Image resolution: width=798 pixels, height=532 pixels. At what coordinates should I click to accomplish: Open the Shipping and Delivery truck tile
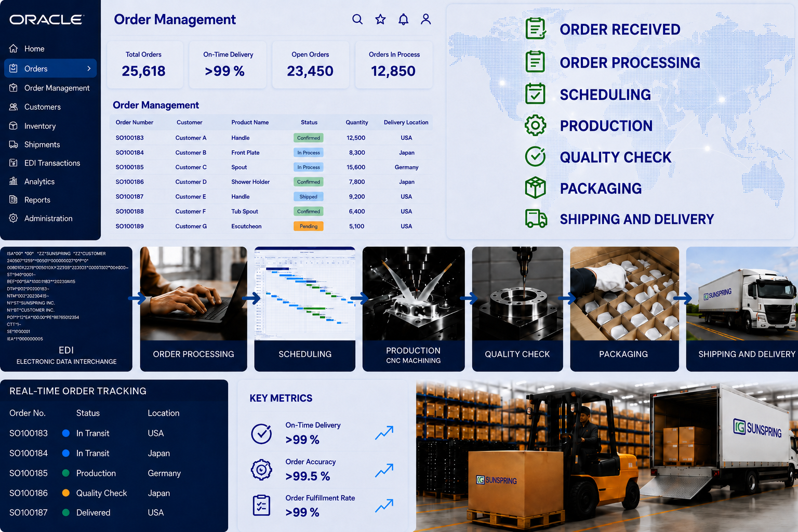click(742, 309)
